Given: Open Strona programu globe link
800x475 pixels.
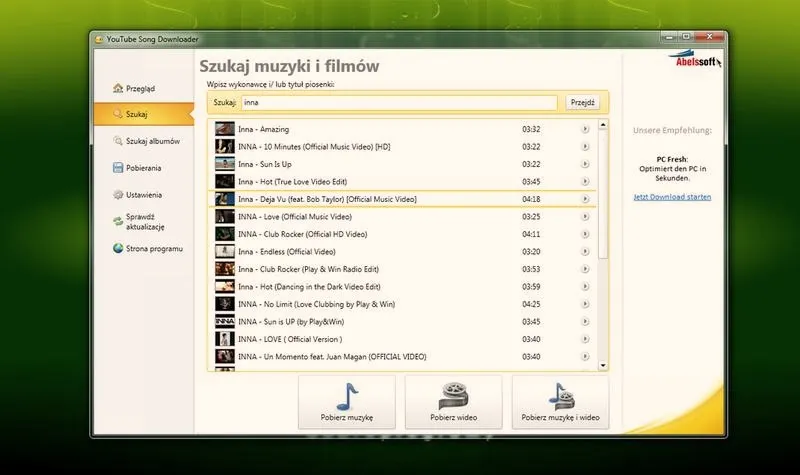Looking at the screenshot, I should [x=147, y=248].
